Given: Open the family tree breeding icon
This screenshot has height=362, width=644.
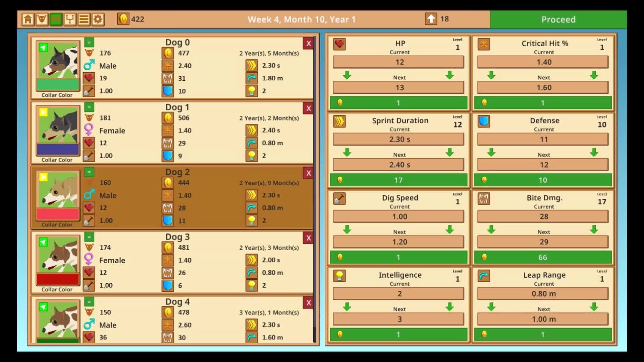Looking at the screenshot, I should [70, 19].
